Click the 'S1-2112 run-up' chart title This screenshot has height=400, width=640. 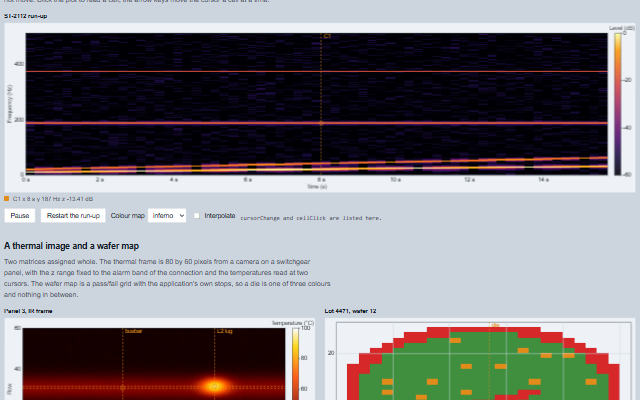pyautogui.click(x=25, y=16)
